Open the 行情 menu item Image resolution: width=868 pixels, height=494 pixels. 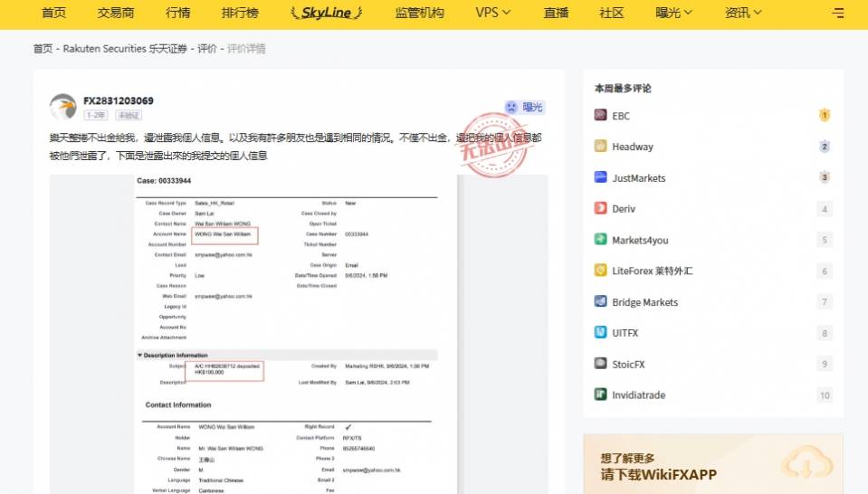point(177,13)
